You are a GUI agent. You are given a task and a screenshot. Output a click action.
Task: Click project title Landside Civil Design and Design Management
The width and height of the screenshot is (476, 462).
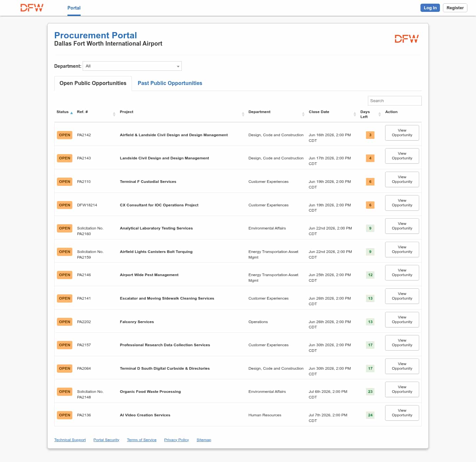pyautogui.click(x=164, y=158)
